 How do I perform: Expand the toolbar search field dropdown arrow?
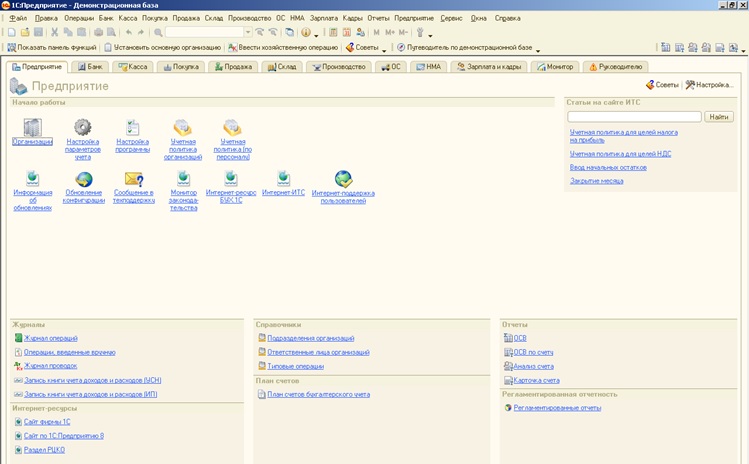pos(248,32)
